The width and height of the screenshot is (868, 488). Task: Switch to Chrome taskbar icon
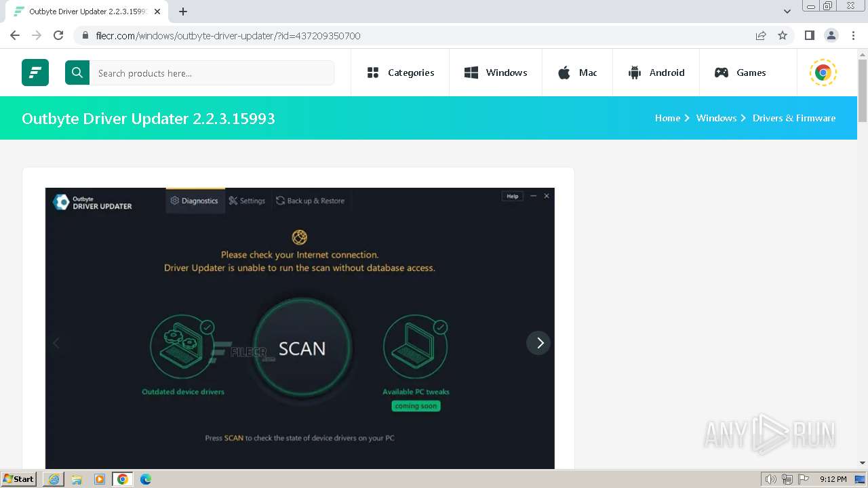[123, 479]
